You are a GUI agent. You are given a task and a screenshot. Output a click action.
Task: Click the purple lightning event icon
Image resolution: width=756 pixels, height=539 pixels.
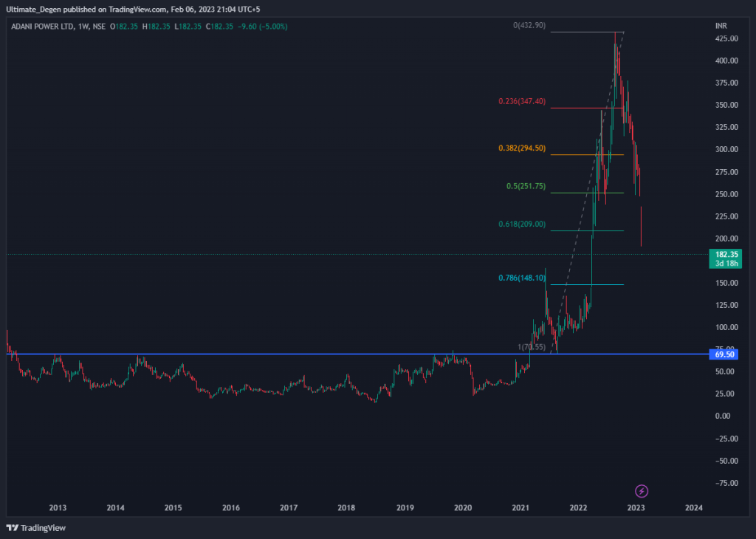[642, 491]
